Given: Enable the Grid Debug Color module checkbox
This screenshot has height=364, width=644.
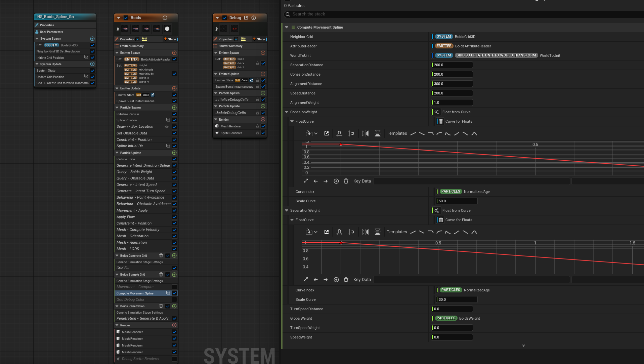Looking at the screenshot, I should point(174,299).
